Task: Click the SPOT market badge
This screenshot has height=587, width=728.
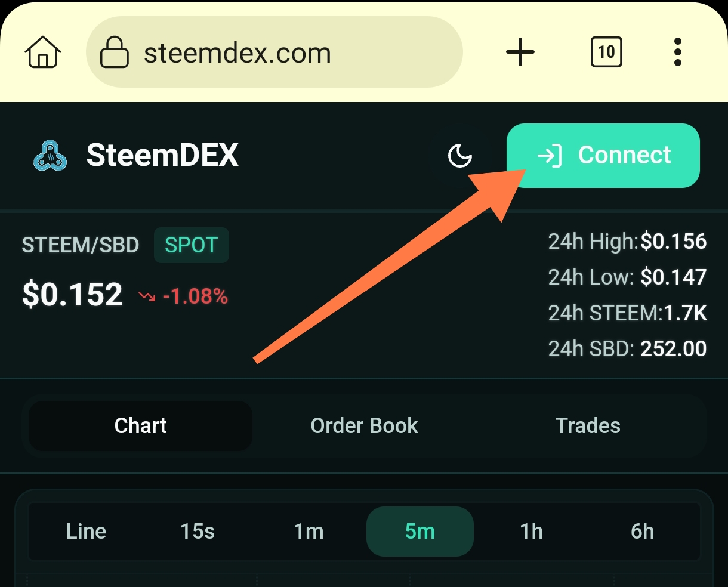Action: 191,245
